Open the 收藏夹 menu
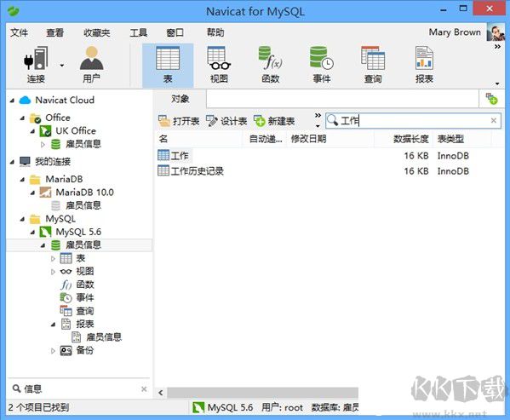510x420 pixels. pos(96,32)
